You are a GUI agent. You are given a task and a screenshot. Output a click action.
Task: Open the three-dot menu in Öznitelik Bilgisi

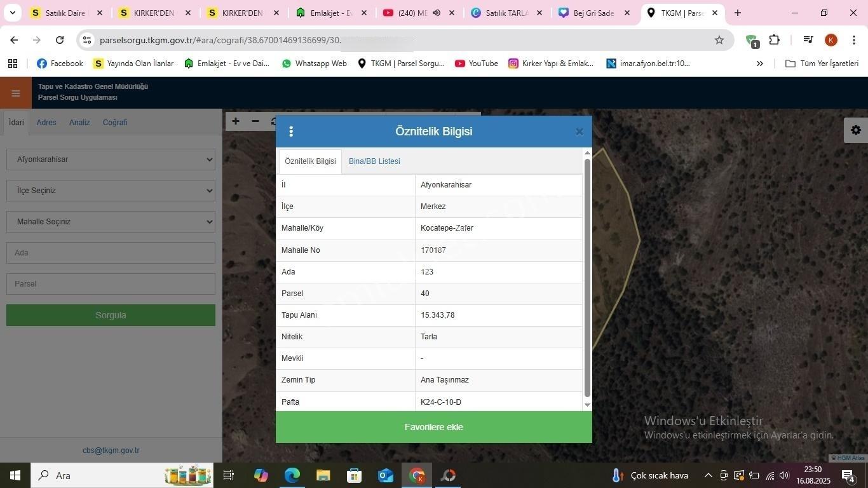[291, 132]
